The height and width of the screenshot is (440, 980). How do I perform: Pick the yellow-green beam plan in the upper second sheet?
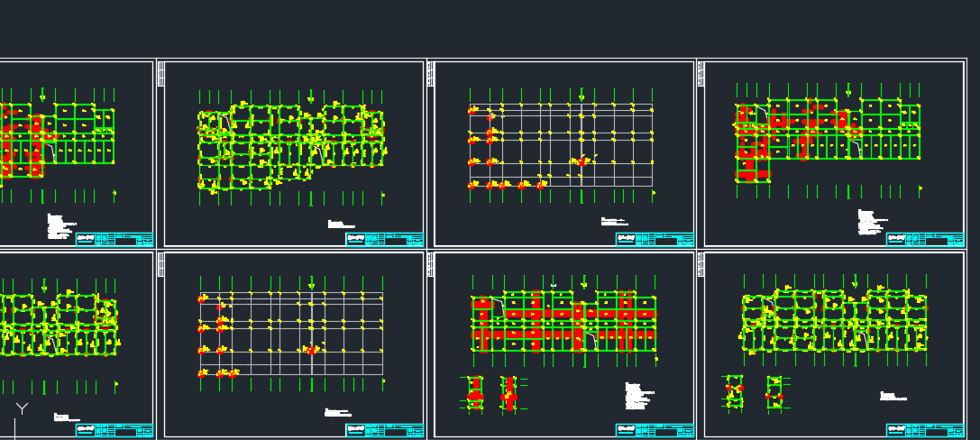[291, 146]
